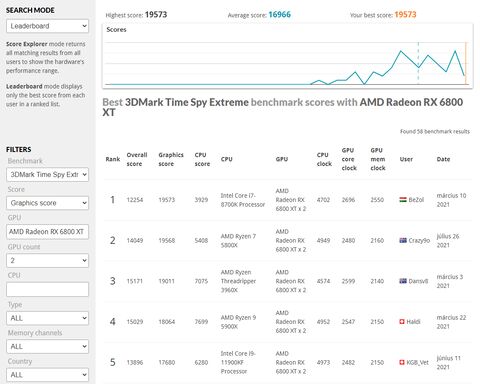480x384 pixels.
Task: Click the graphics score 19011 in rank 3
Action: 166,281
